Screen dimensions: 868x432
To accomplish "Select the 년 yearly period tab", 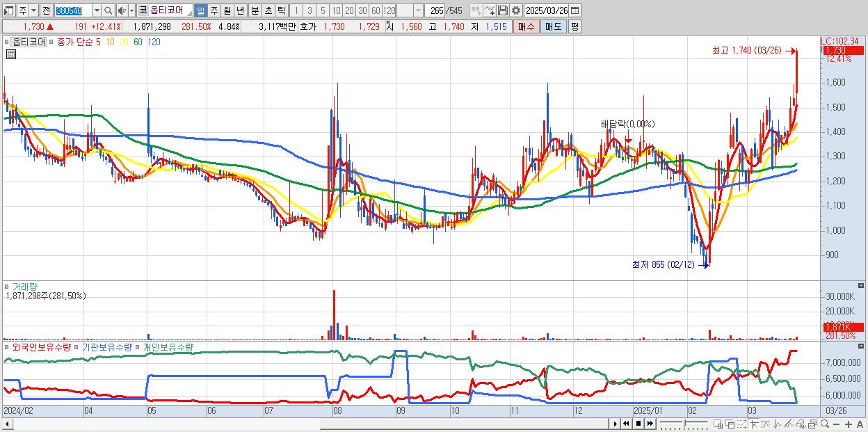I will click(241, 10).
